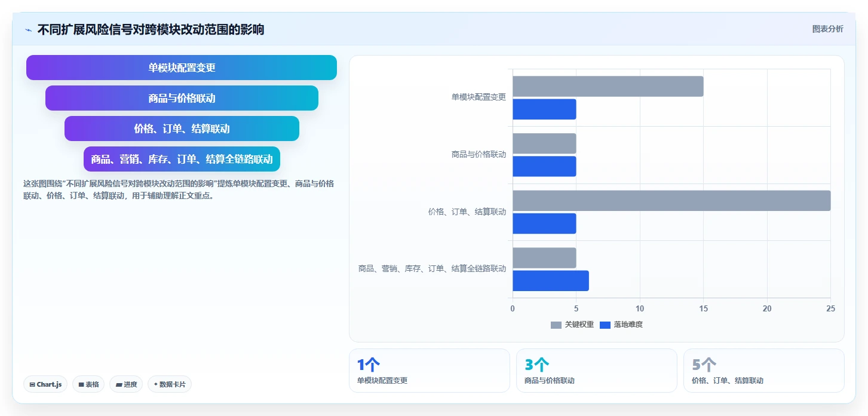Click the 图表分析 label in the header

pos(827,29)
